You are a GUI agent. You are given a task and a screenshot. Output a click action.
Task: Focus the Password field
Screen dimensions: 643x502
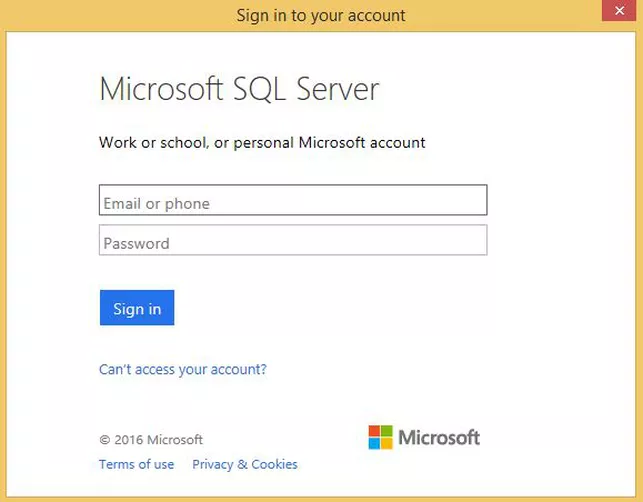coord(292,241)
